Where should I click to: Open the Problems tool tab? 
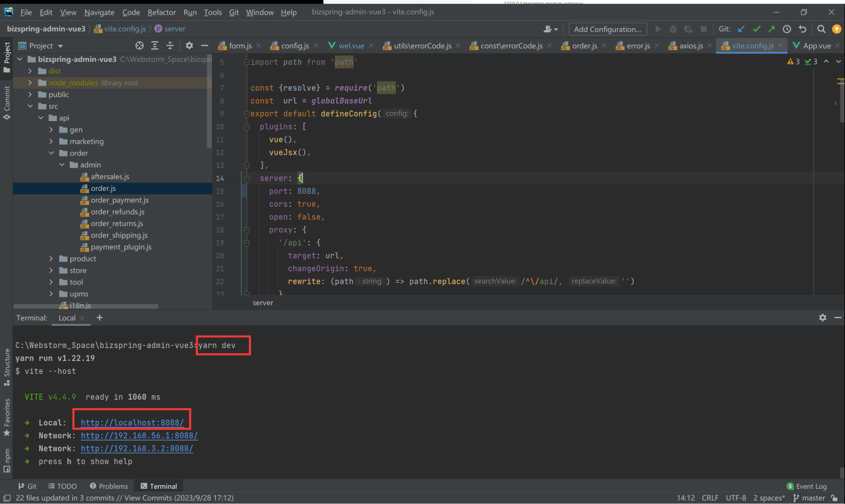coord(109,486)
